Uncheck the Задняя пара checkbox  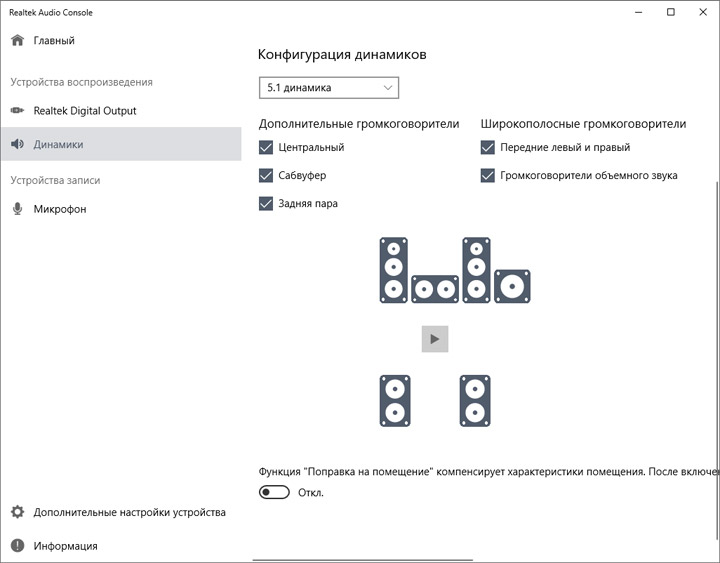266,204
